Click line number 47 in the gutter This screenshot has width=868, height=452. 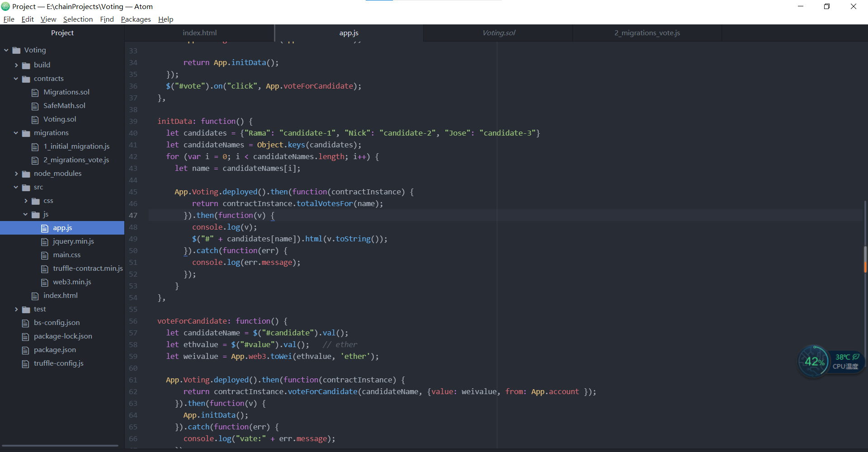pos(133,216)
